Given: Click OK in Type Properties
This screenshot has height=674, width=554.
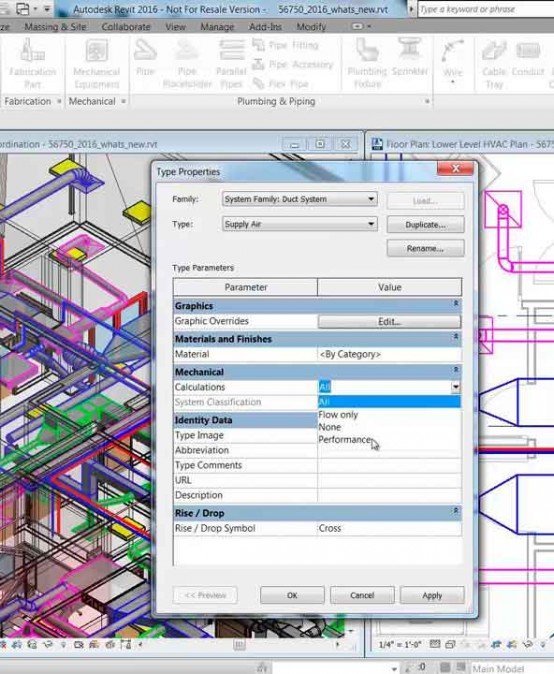Looking at the screenshot, I should click(x=292, y=595).
